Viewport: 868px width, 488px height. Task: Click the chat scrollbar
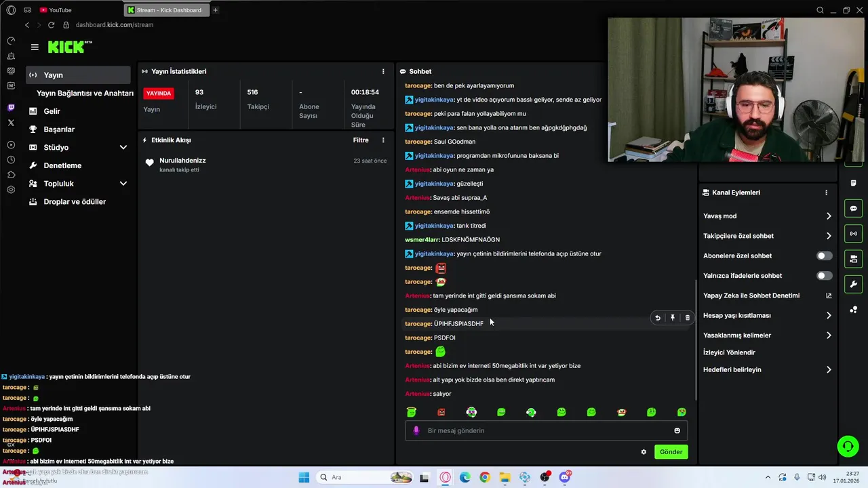click(696, 339)
